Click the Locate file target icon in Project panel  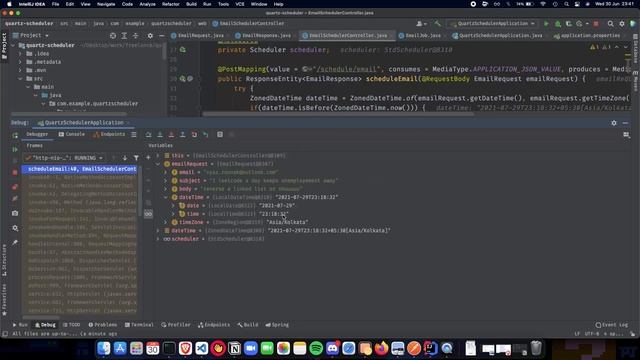(113, 36)
